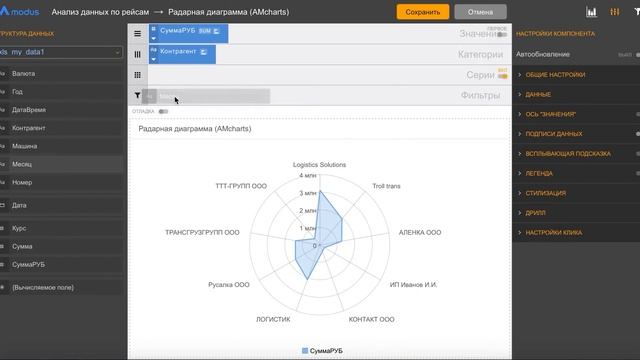640x360 pixels.
Task: Toggle the ВСПЛЫВАЮЩАЯ ПОДСКАЗКА switch
Action: pyautogui.click(x=638, y=154)
